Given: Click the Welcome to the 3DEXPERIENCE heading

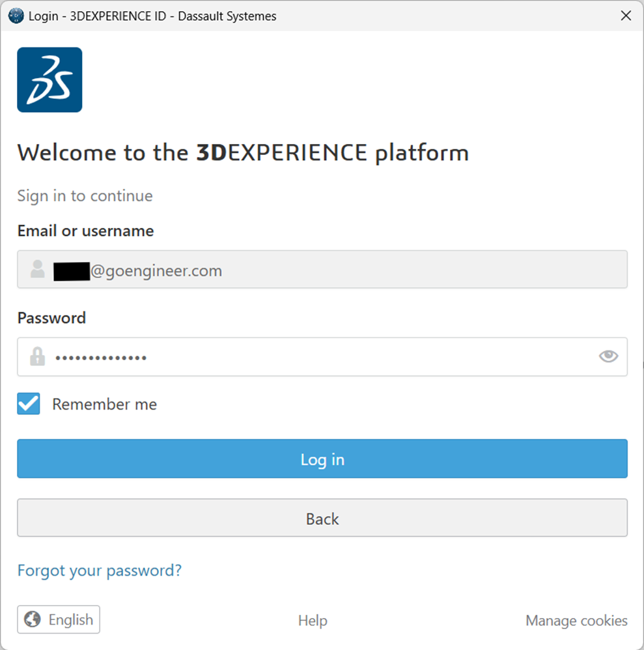Looking at the screenshot, I should (x=243, y=152).
